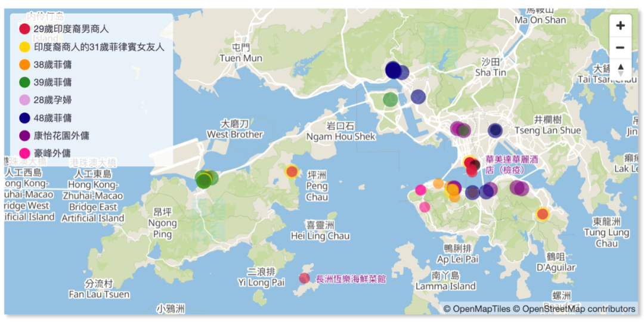The height and width of the screenshot is (322, 644).
Task: Click the Fan Lau Tsuen place label
Action: 99,289
